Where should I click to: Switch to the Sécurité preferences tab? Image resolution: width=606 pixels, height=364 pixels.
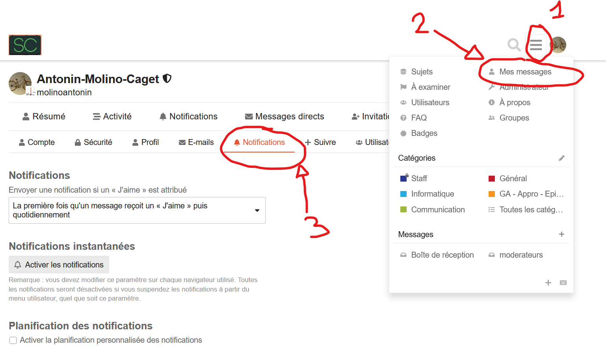click(93, 142)
